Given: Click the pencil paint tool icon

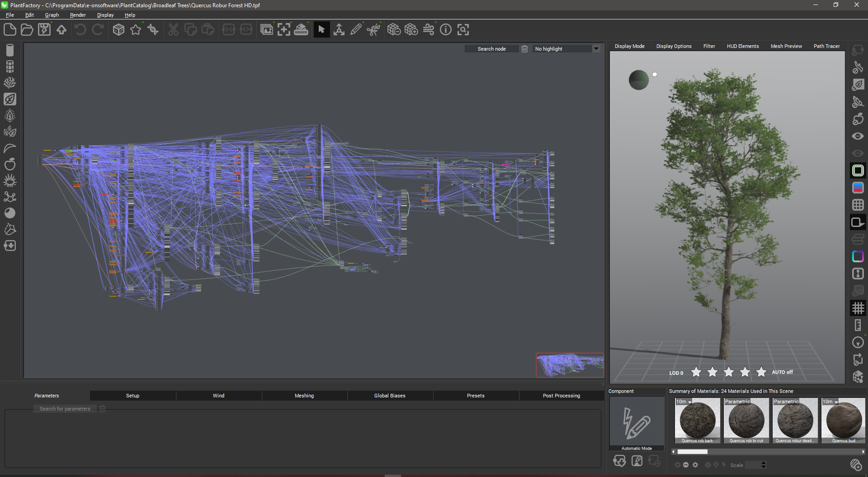Looking at the screenshot, I should click(356, 30).
